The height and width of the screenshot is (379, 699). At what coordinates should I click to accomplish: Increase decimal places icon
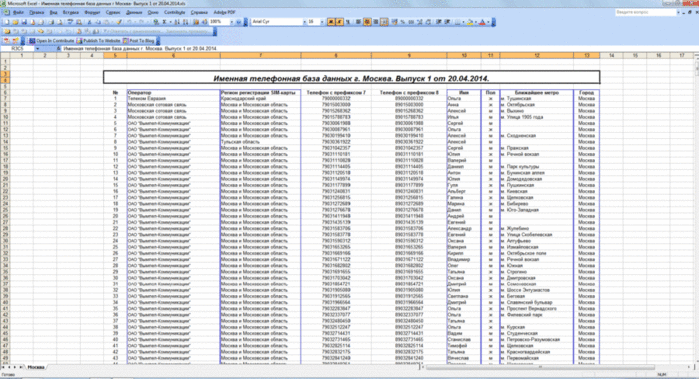point(419,22)
